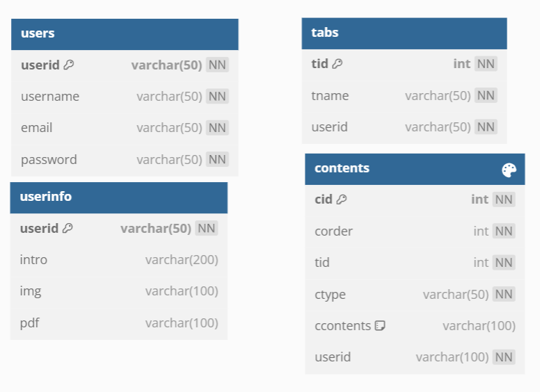The height and width of the screenshot is (392, 540).
Task: Select the password field row
Action: [x=125, y=160]
